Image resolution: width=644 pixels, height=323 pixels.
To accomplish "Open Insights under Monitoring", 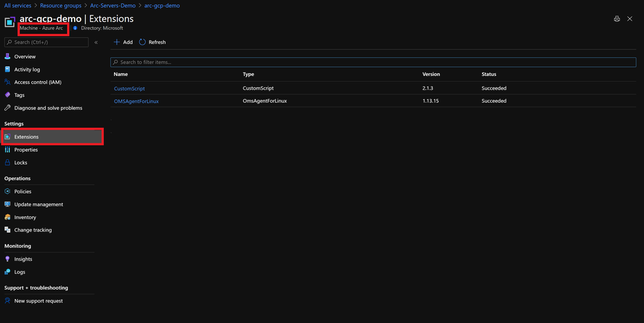I will pyautogui.click(x=23, y=259).
